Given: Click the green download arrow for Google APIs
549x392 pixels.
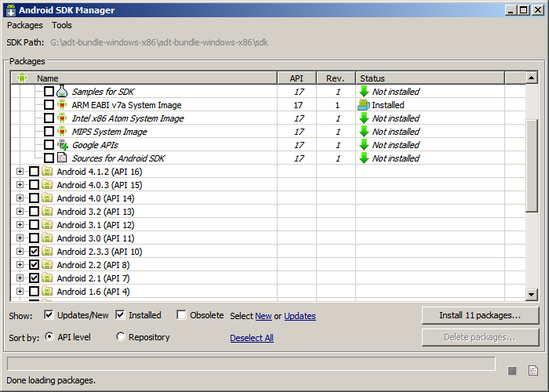Looking at the screenshot, I should (x=364, y=144).
